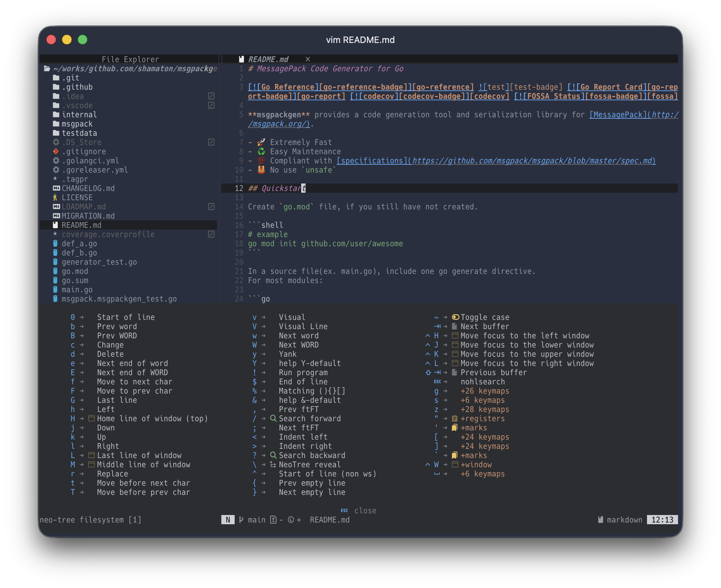The width and height of the screenshot is (721, 588).
Task: Click the README.md tab file icon
Action: coord(241,59)
